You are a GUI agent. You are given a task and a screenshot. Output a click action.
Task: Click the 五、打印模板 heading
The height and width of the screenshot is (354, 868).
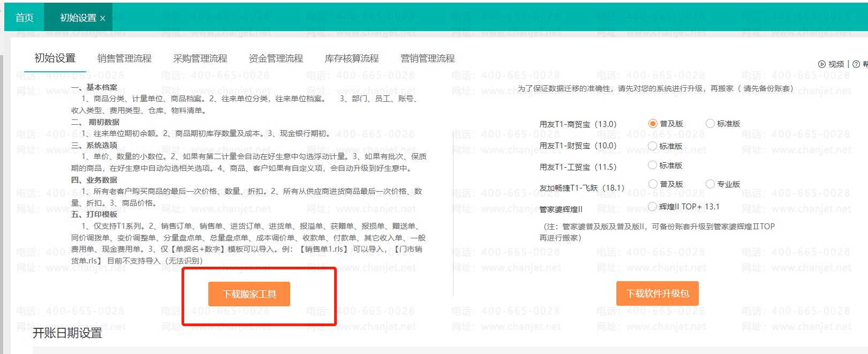tap(94, 214)
